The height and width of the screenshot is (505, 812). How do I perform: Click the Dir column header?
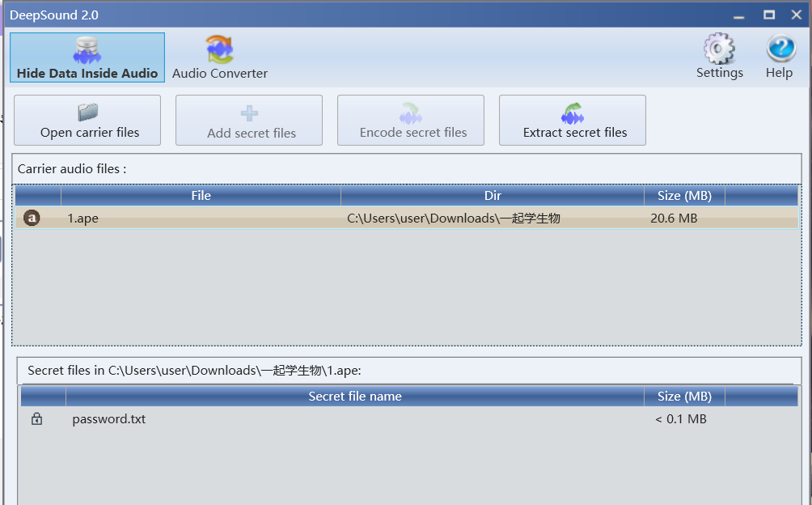point(492,196)
